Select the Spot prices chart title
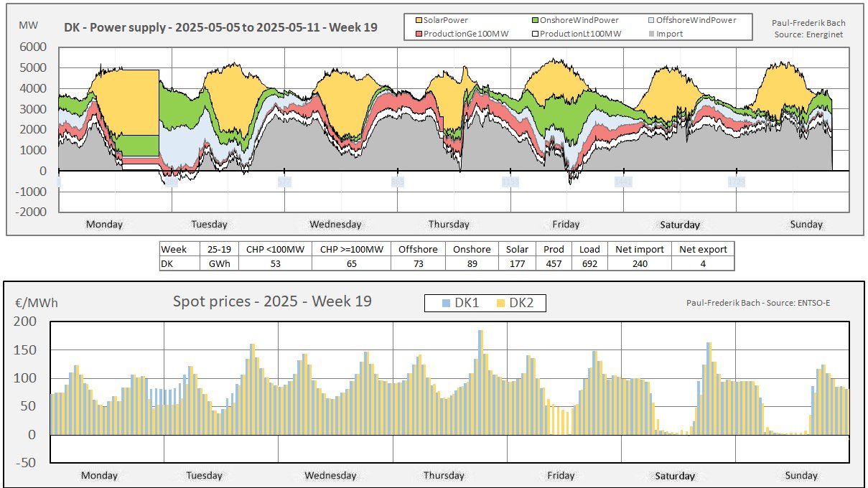This screenshot has width=868, height=488. tap(272, 301)
